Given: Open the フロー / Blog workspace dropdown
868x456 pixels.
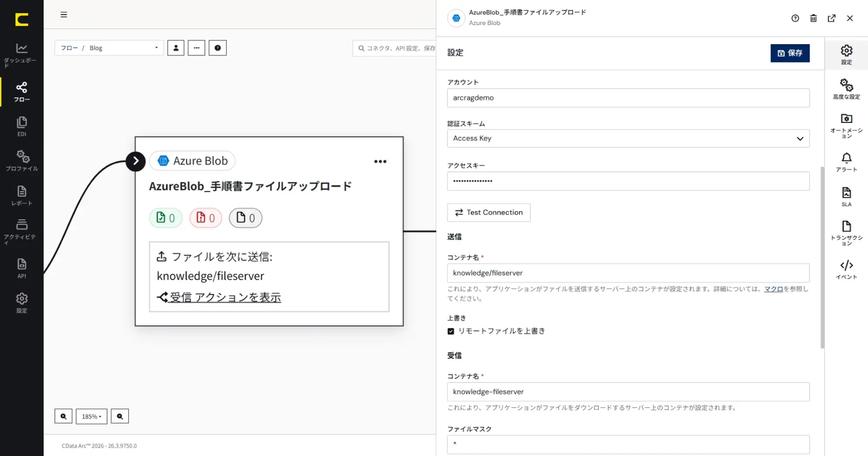Looking at the screenshot, I should pos(109,48).
